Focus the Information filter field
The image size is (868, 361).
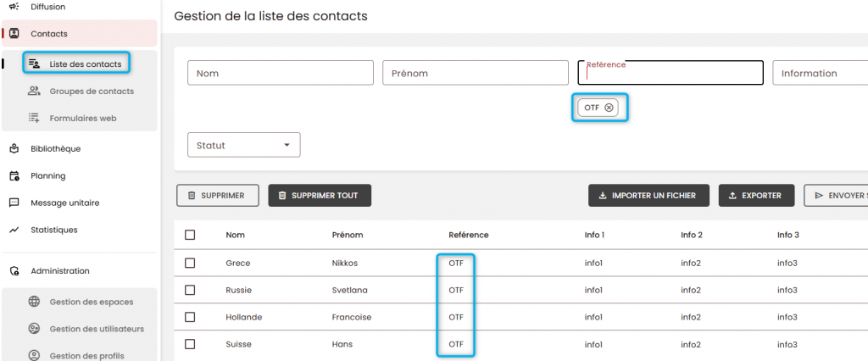[821, 73]
